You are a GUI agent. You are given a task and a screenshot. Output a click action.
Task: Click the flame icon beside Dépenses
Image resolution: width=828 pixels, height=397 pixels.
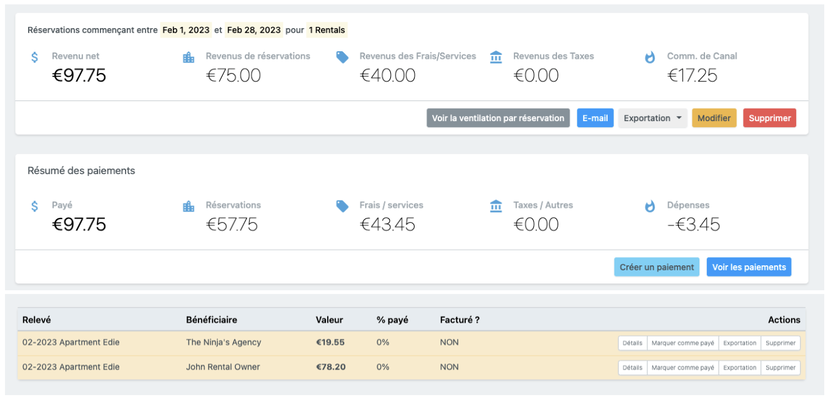coord(650,206)
